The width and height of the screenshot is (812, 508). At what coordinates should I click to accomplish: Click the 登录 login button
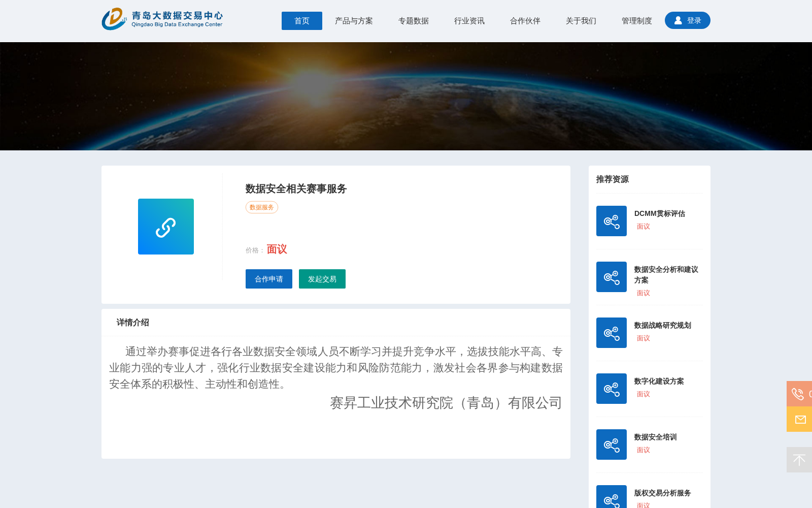(x=688, y=20)
